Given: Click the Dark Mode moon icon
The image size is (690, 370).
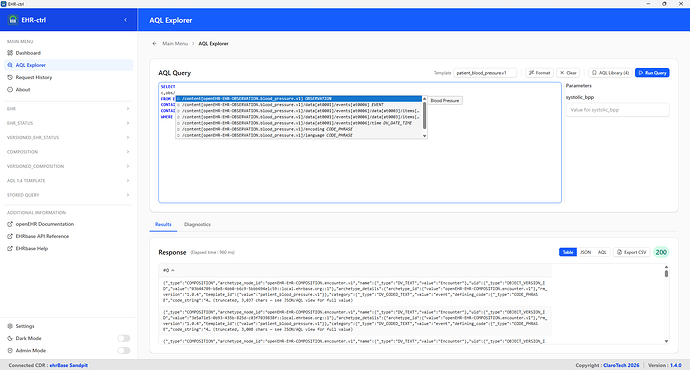Looking at the screenshot, I should point(10,338).
